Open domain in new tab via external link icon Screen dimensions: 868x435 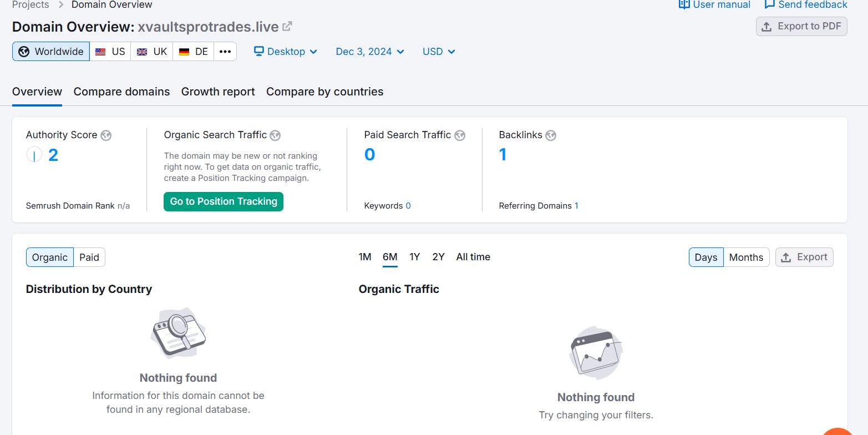tap(287, 26)
